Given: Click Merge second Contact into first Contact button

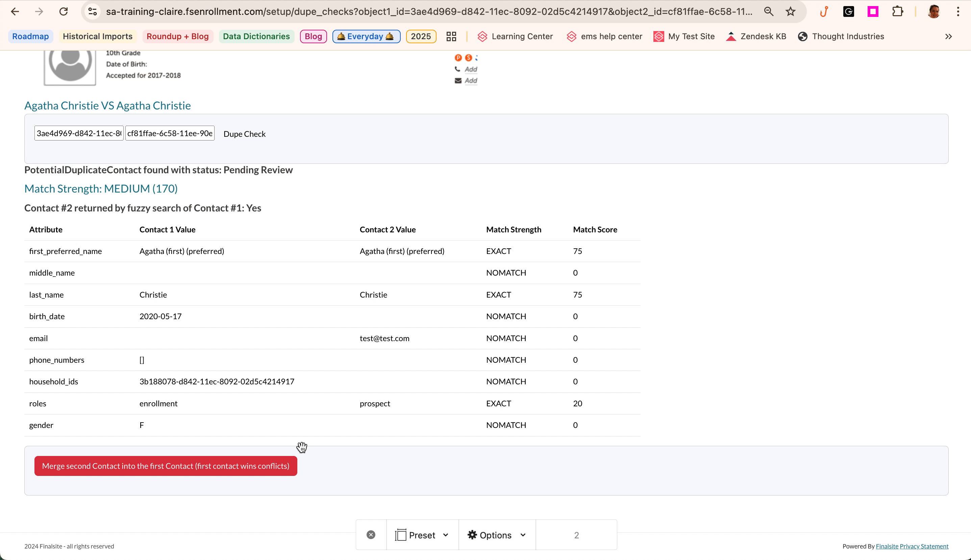Looking at the screenshot, I should [x=166, y=466].
